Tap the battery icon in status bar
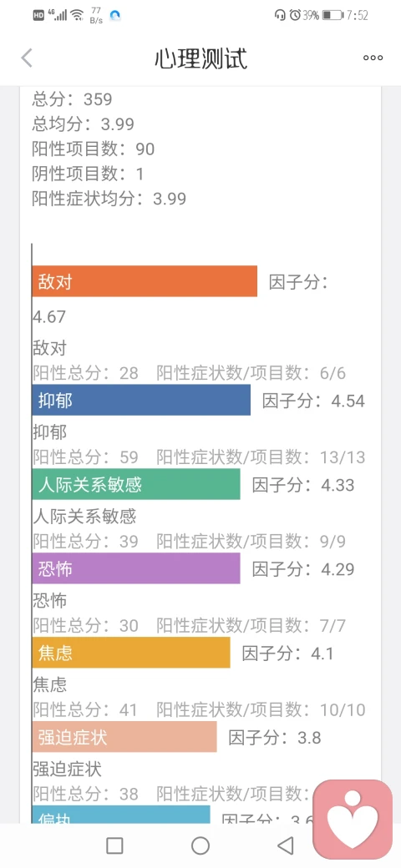Viewport: 401px width, 868px height. [x=332, y=16]
